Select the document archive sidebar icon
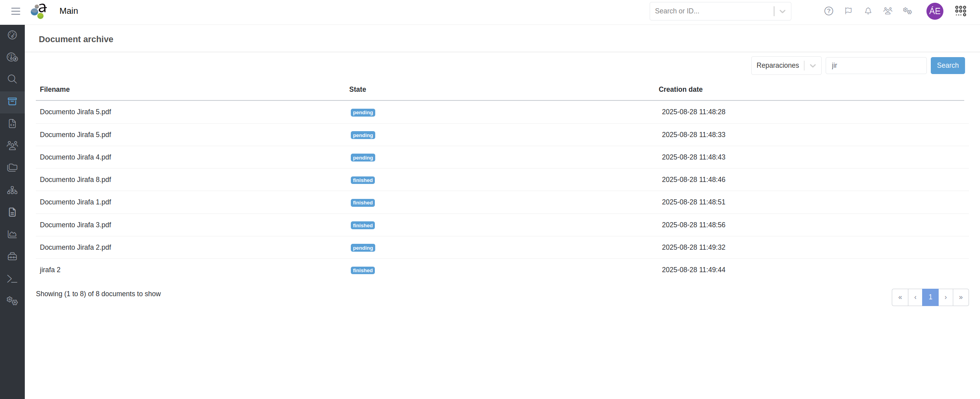The height and width of the screenshot is (399, 980). pyautogui.click(x=12, y=102)
